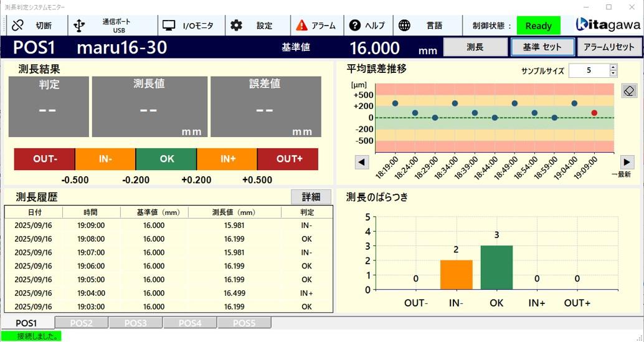
Task: Switch to the POS4 tab
Action: tap(189, 323)
